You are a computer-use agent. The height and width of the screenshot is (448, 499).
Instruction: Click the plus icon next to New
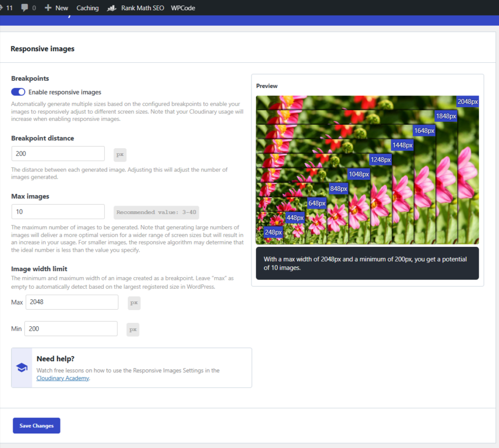[48, 8]
